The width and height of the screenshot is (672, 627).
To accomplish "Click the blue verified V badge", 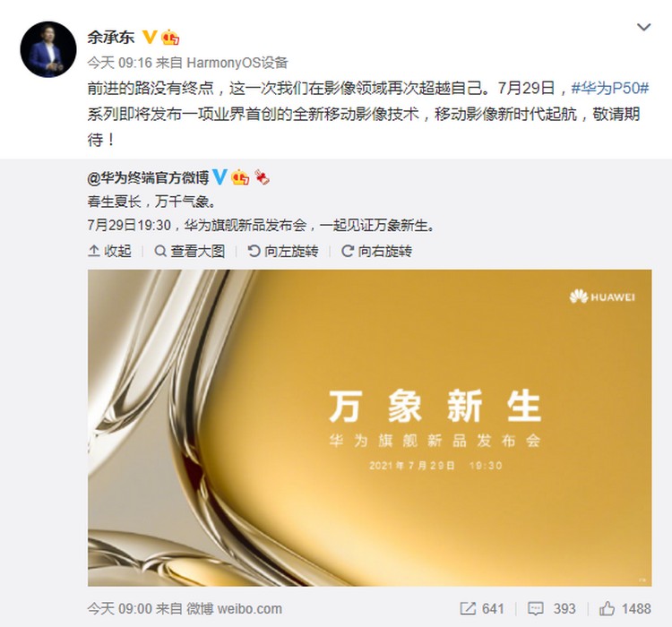I will tap(220, 176).
